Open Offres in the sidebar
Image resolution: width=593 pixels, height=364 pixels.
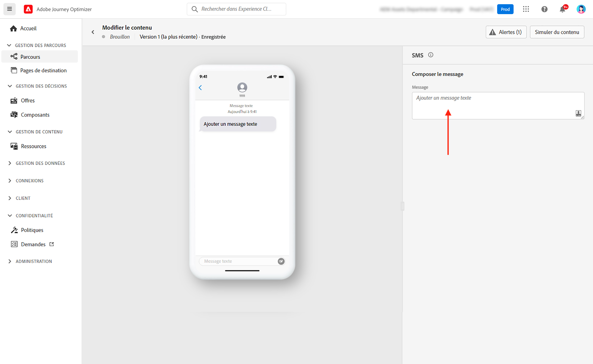coord(28,100)
